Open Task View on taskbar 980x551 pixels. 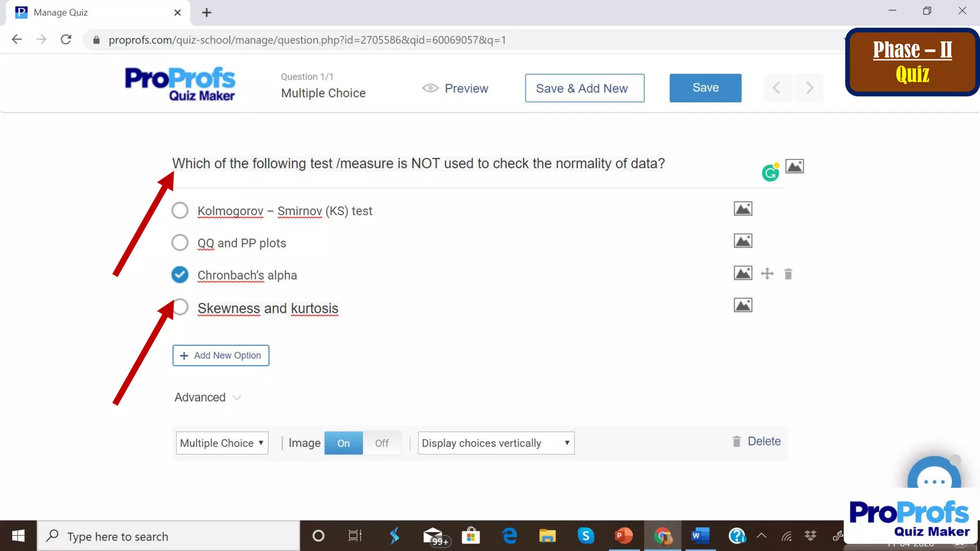tap(355, 536)
